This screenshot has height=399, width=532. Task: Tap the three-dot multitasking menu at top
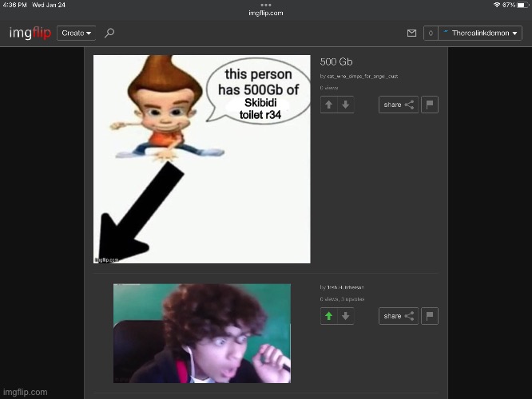[266, 5]
